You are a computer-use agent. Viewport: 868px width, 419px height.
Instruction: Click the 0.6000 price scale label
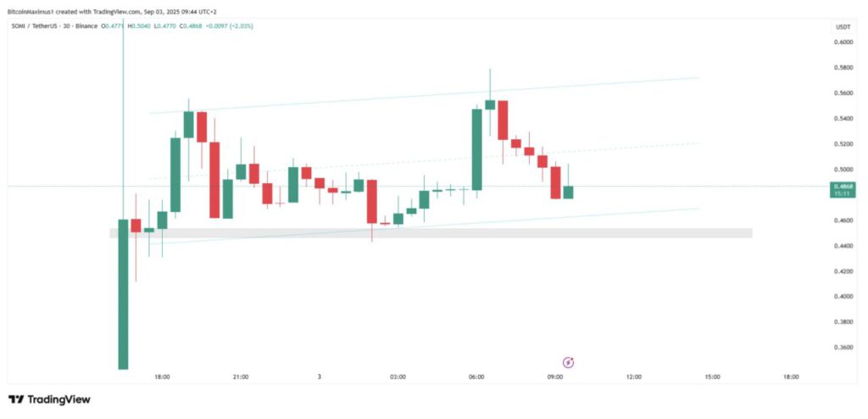tap(842, 42)
